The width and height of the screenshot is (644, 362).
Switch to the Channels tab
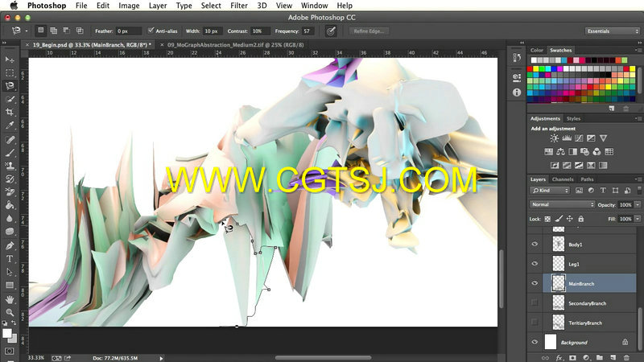click(562, 179)
